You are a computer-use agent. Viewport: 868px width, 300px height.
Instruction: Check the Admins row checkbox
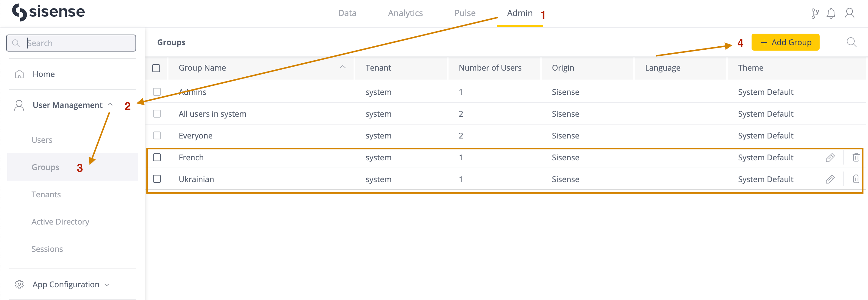157,92
